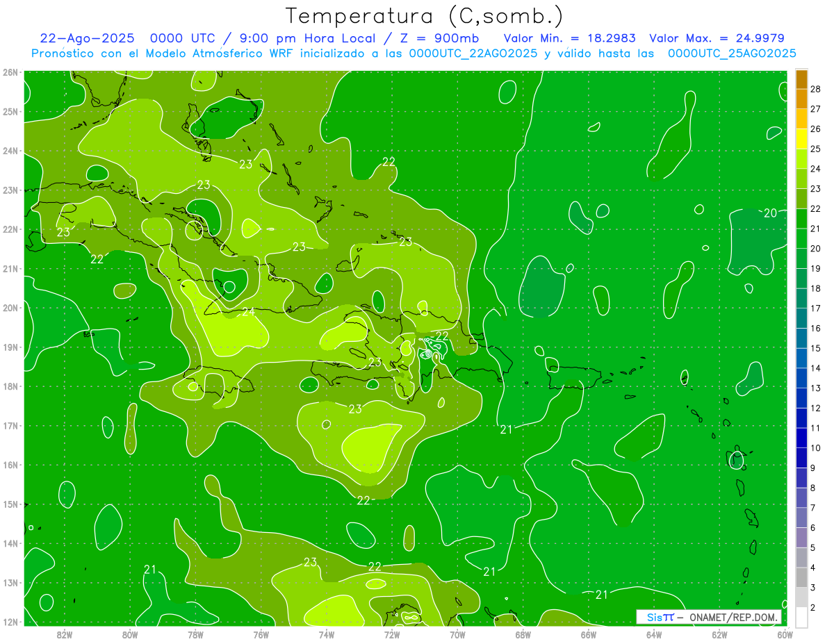The height and width of the screenshot is (644, 834).
Task: Click the '18N' latitude axis label
Action: click(10, 386)
